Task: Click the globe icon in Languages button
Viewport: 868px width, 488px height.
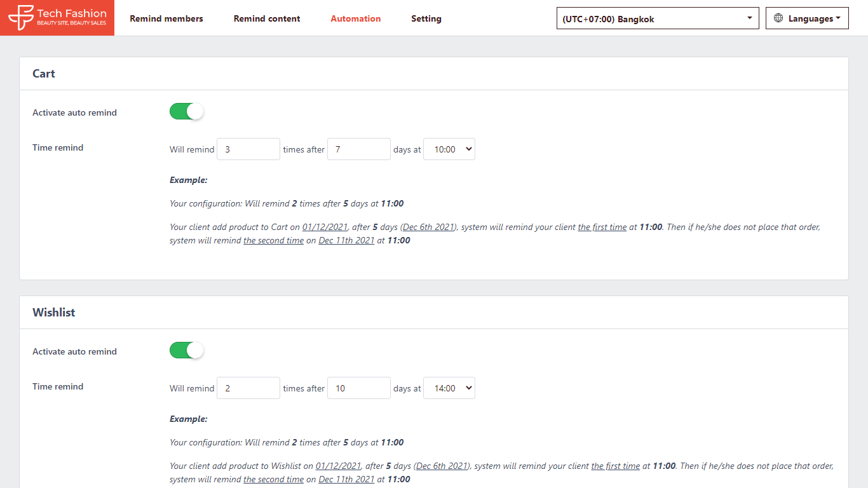Action: [778, 18]
